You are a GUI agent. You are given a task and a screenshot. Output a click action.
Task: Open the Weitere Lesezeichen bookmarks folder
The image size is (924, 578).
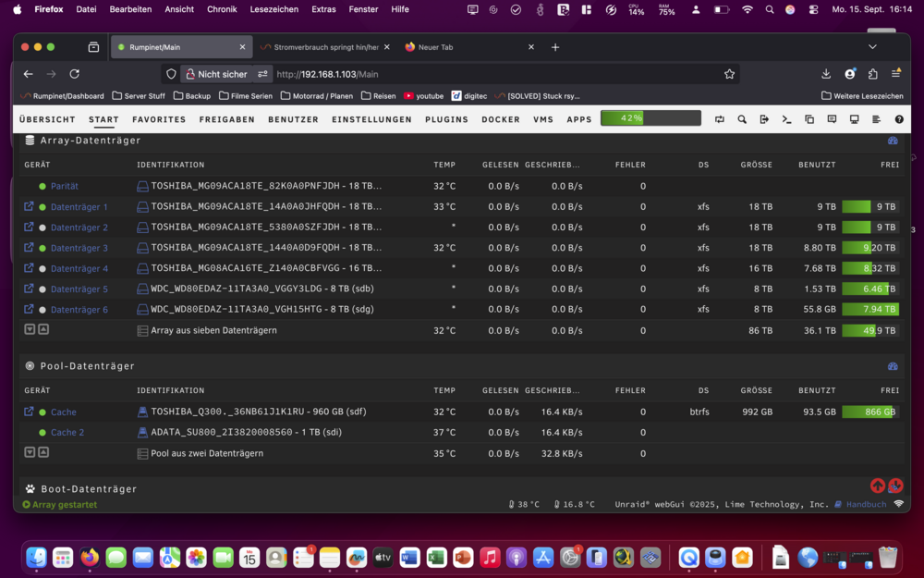point(862,95)
